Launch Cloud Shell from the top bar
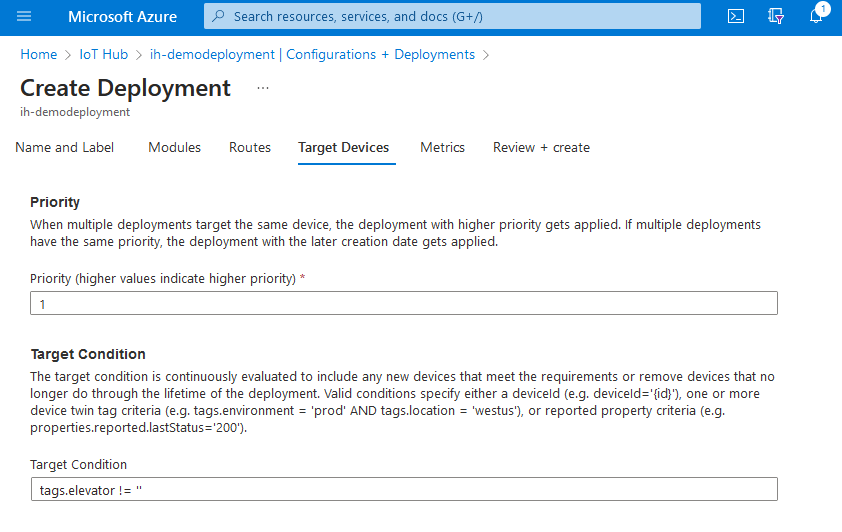 pyautogui.click(x=735, y=17)
